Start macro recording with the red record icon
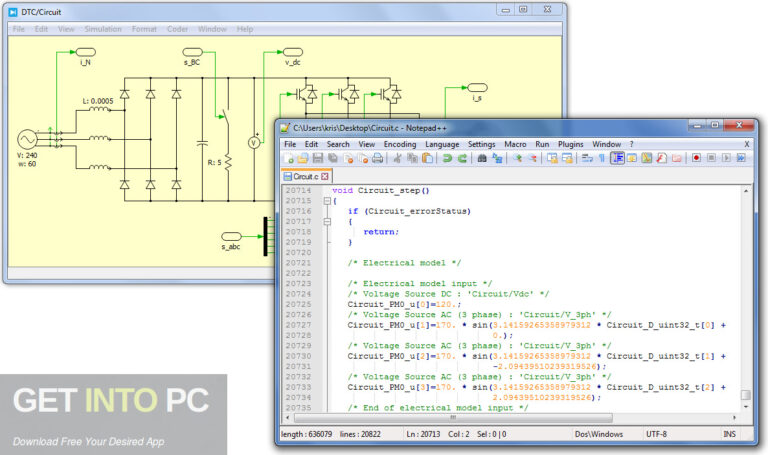The image size is (768, 455). click(696, 158)
